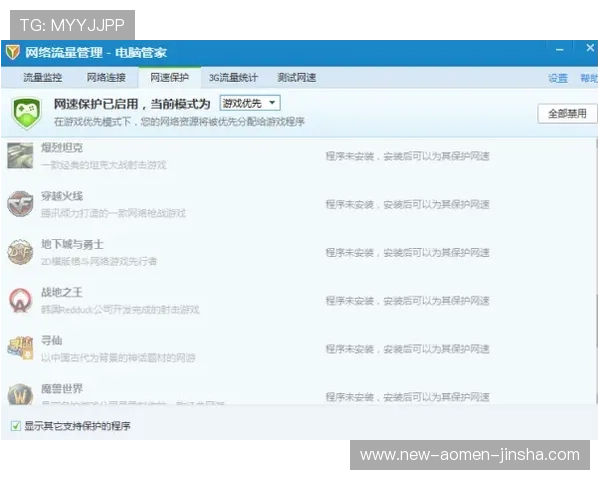The width and height of the screenshot is (600, 480).
Task: Select the 地下城与勇士 DNF icon
Action: click(20, 252)
